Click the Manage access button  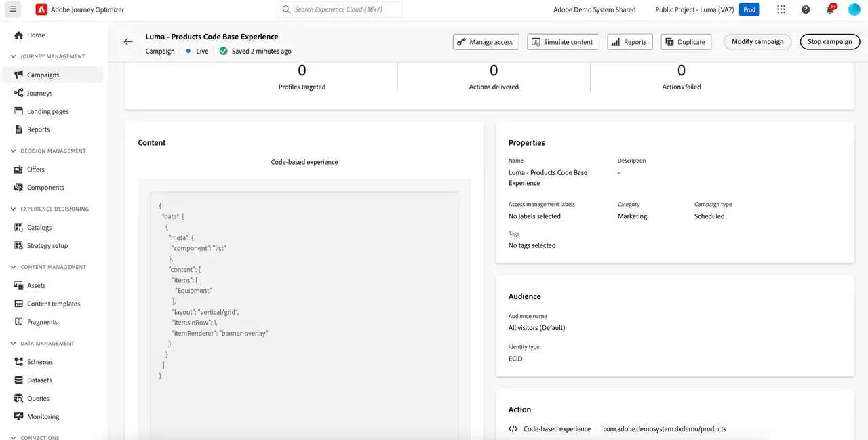click(486, 42)
